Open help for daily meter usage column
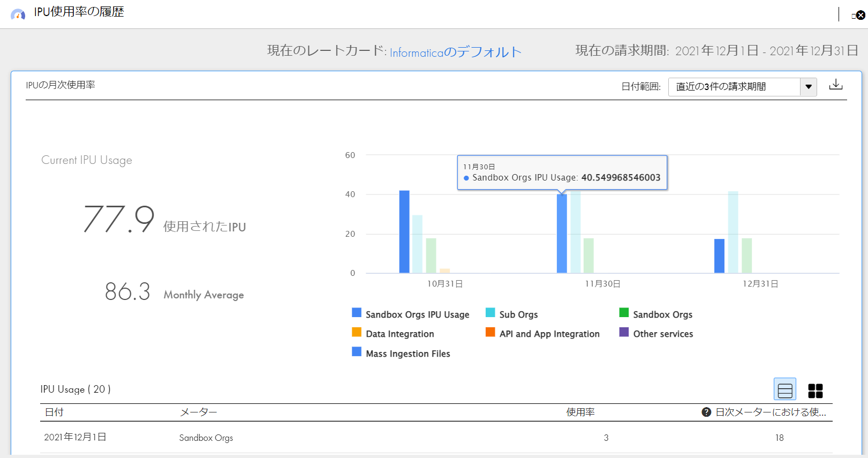 pyautogui.click(x=706, y=412)
